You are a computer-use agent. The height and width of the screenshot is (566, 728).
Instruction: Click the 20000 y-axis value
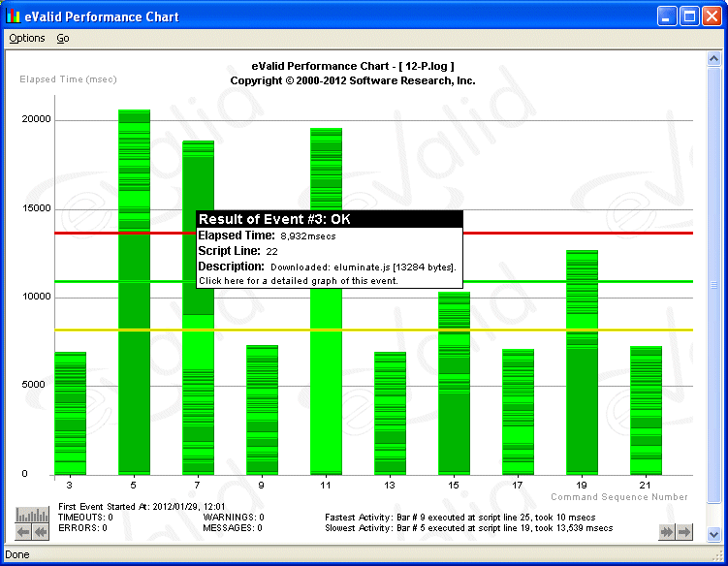pyautogui.click(x=36, y=119)
